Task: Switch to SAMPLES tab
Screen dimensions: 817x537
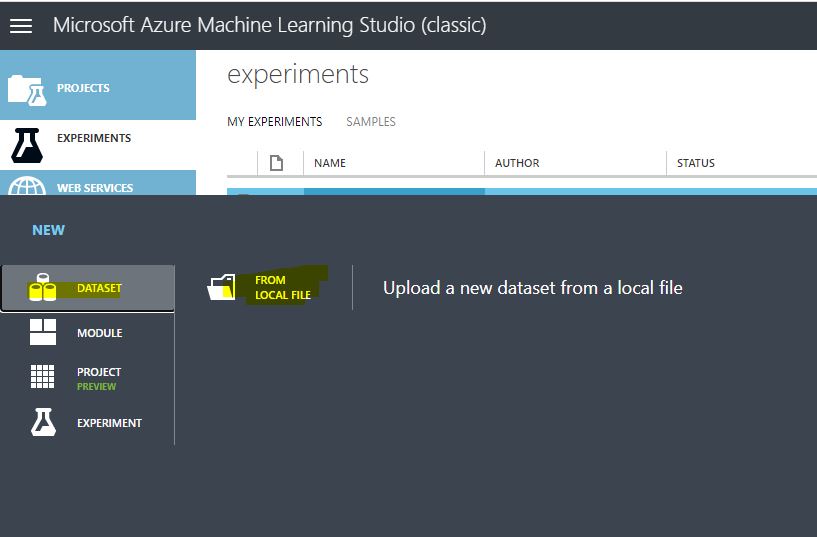Action: (371, 122)
